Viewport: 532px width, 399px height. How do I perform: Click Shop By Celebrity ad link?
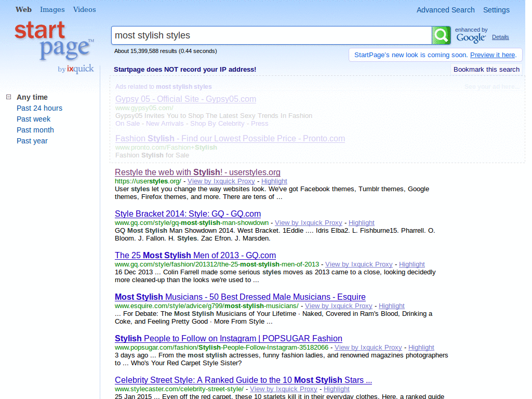[217, 124]
